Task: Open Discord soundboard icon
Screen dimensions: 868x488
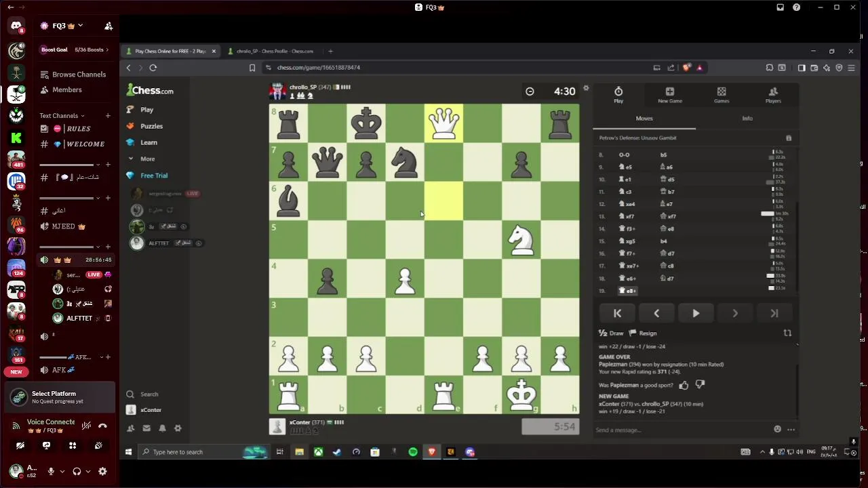Action: point(99,445)
